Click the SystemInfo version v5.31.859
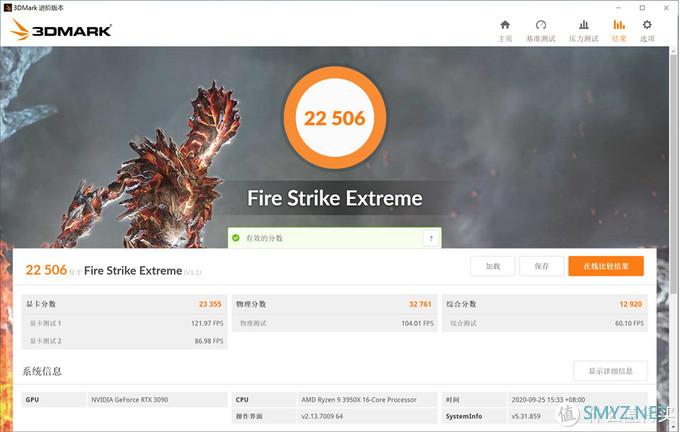Screen dimensions: 680x432 coord(526,416)
